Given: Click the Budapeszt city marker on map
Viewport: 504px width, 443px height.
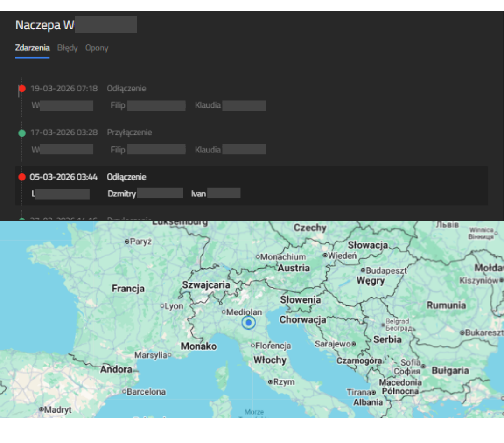Looking at the screenshot, I should [363, 270].
